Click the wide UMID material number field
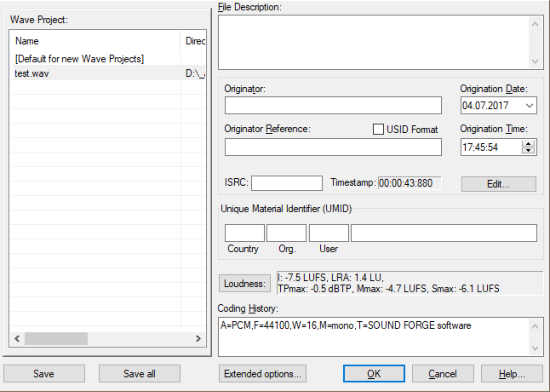The image size is (550, 392). [x=444, y=233]
